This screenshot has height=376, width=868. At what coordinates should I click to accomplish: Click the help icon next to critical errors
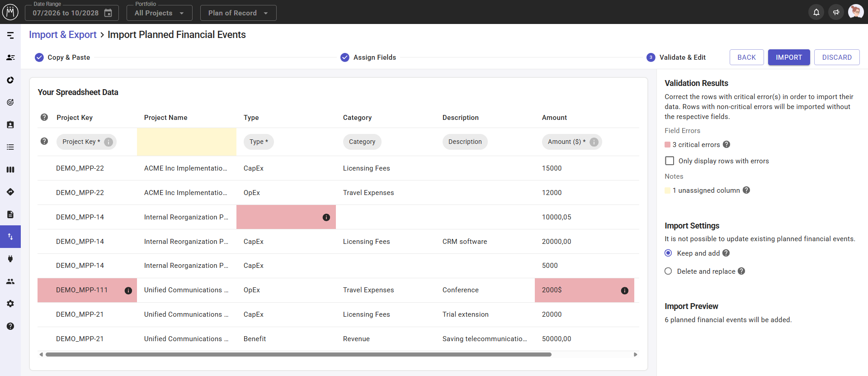(726, 144)
